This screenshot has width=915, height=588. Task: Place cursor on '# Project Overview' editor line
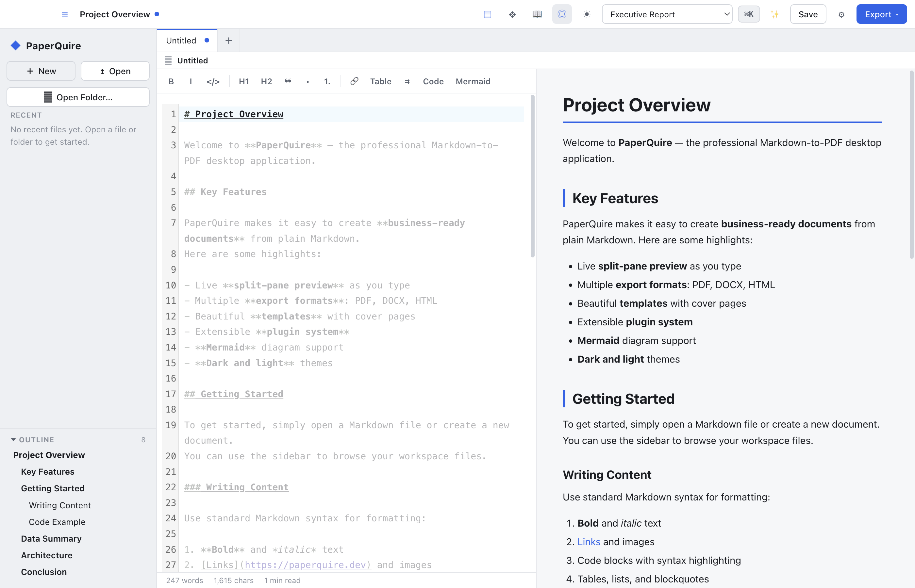click(x=234, y=114)
